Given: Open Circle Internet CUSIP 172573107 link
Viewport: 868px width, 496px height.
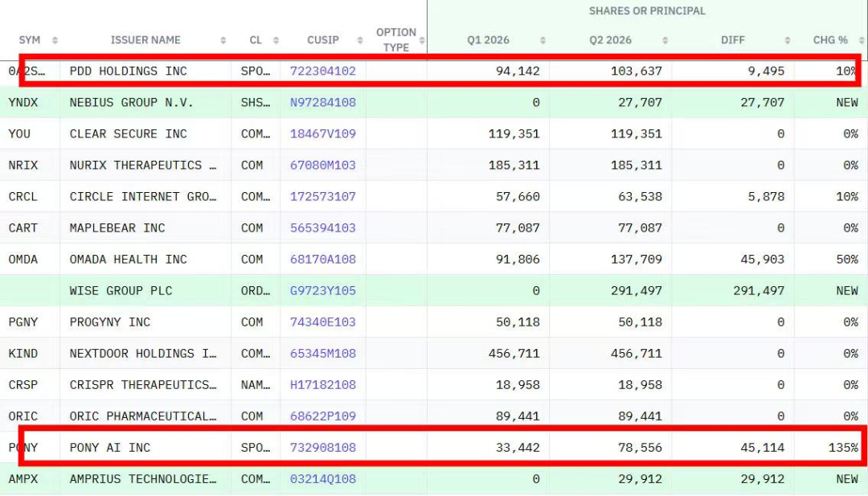Looking at the screenshot, I should (323, 196).
